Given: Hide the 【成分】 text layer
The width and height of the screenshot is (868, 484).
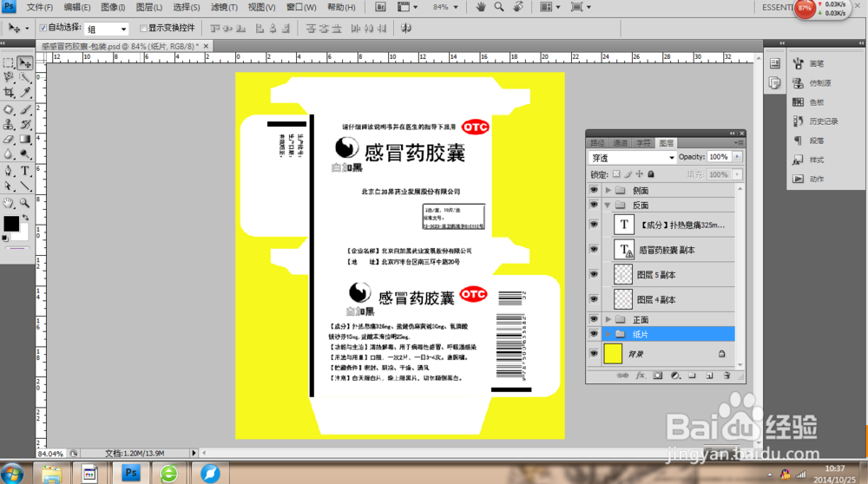Looking at the screenshot, I should click(x=594, y=225).
